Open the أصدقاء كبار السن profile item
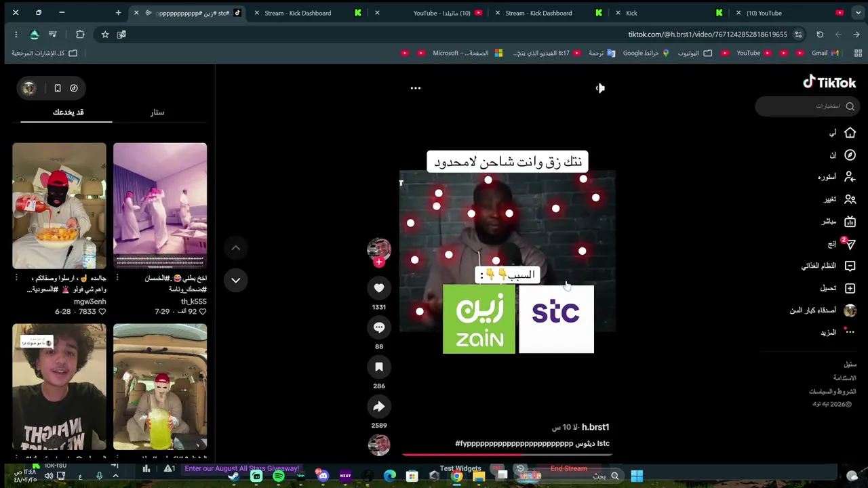The width and height of the screenshot is (868, 488). [823, 310]
